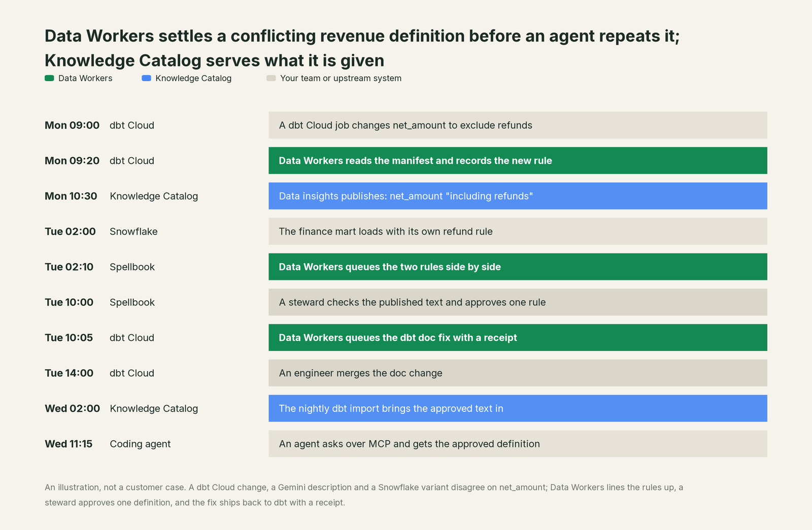The width and height of the screenshot is (812, 530).
Task: Select 'An agent asks over MCP' bar
Action: (518, 444)
